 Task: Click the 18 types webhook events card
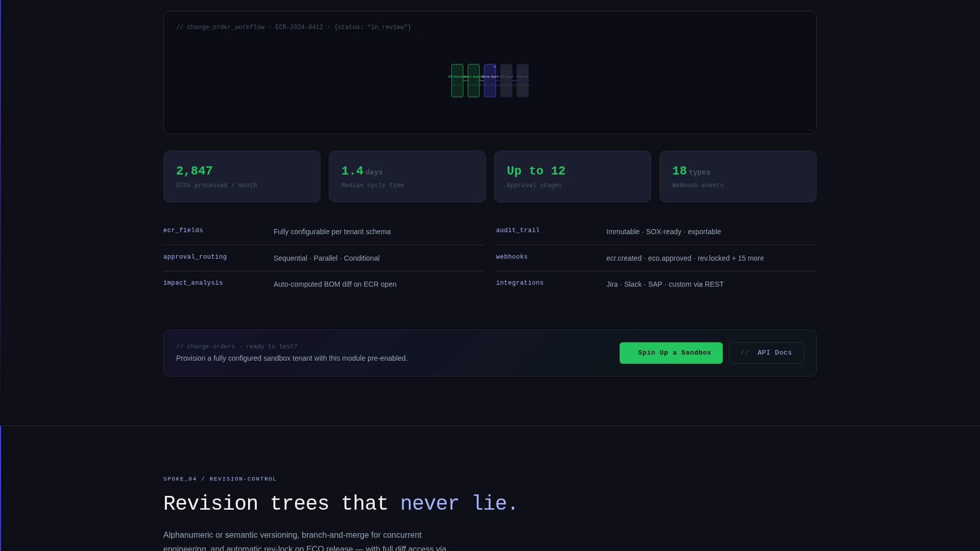(x=738, y=177)
